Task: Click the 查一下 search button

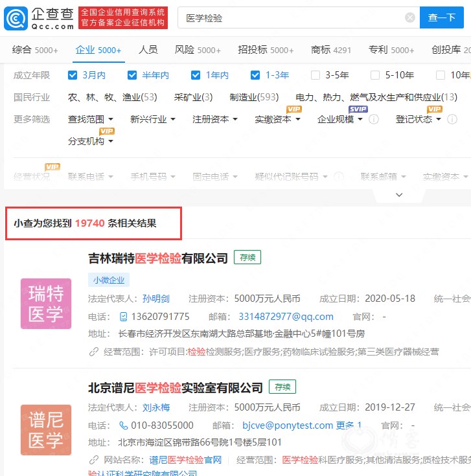Action: pos(442,17)
